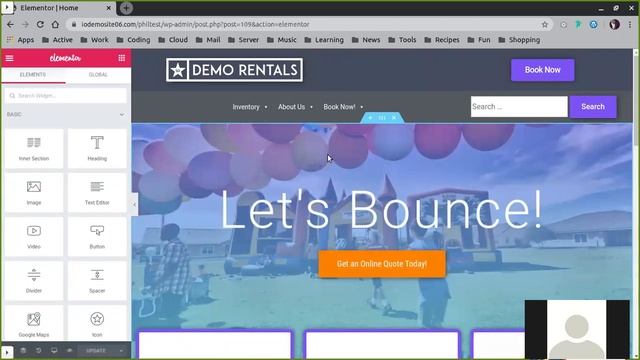640x360 pixels.
Task: Select the Text Editor widget
Action: pos(97,193)
